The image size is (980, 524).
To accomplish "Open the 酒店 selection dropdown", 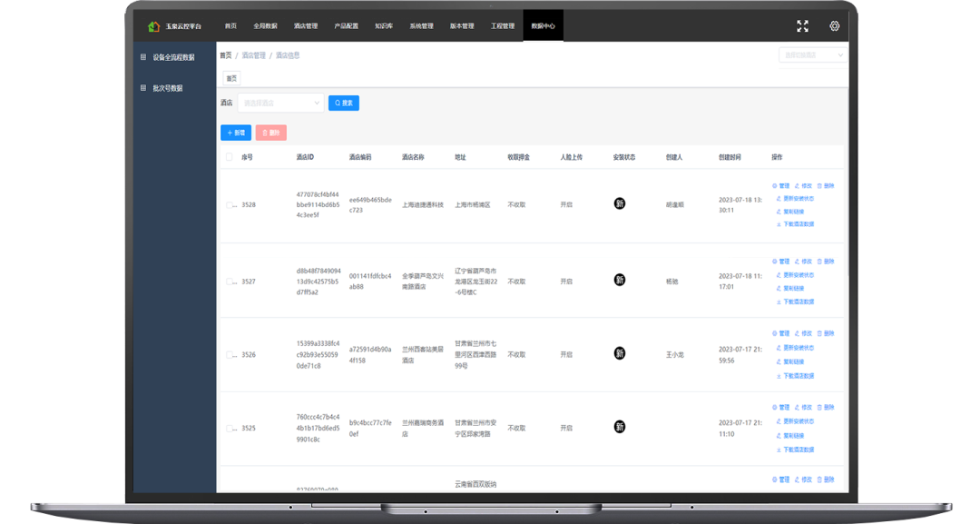I will point(280,103).
